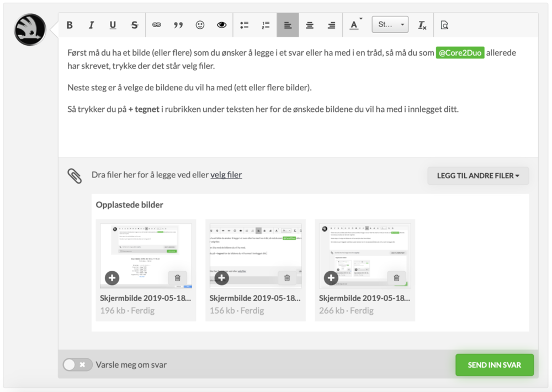This screenshot has height=392, width=552.
Task: Toggle 'Varsle meg om svar' switch
Action: (77, 364)
